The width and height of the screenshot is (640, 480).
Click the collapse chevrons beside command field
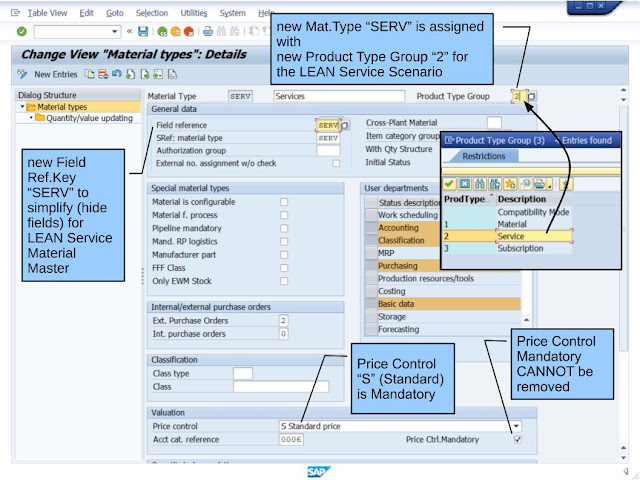(129, 31)
